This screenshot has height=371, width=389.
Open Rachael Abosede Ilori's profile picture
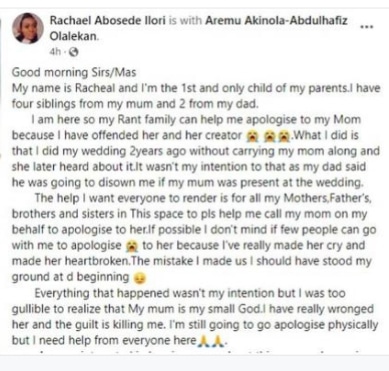(28, 28)
